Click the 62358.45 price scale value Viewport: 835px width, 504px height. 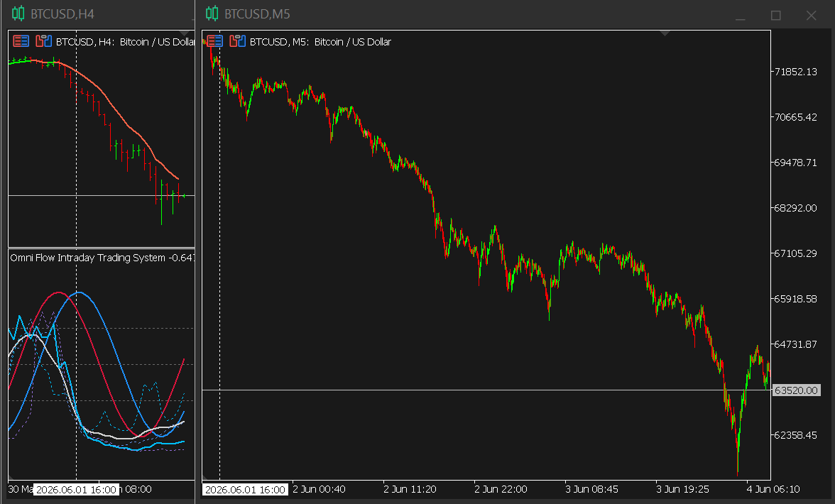(795, 435)
